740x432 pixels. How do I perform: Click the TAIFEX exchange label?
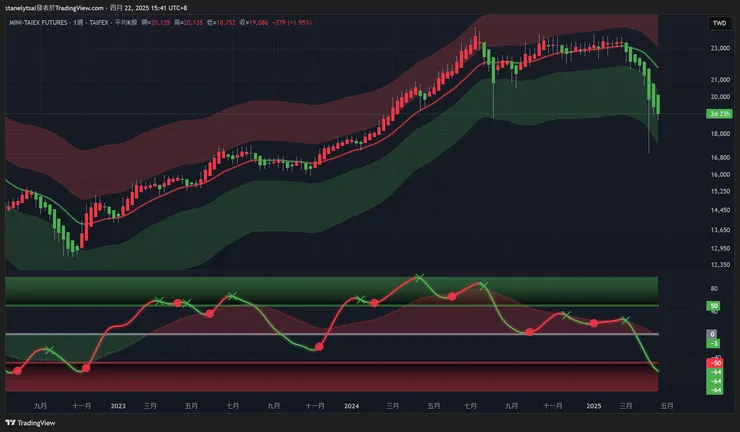[x=99, y=22]
